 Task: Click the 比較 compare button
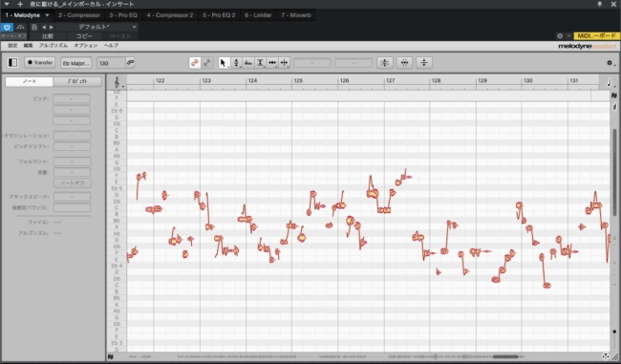pos(48,36)
